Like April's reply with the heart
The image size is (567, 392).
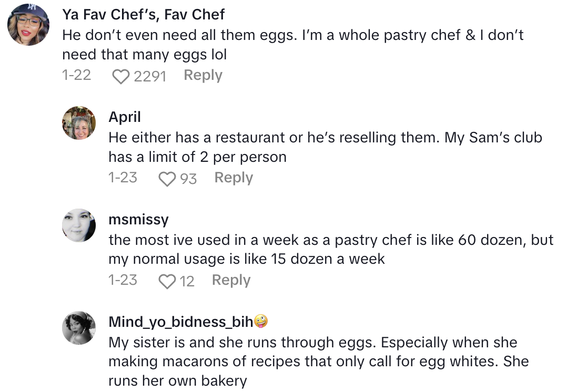click(x=167, y=179)
